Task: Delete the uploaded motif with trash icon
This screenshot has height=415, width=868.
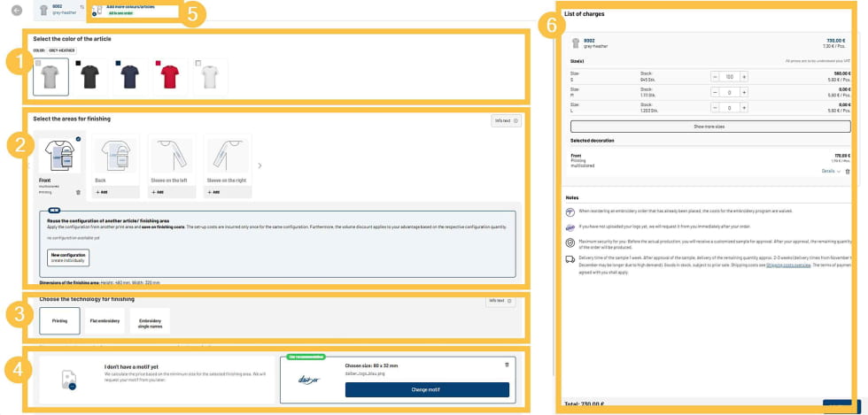Action: [507, 365]
